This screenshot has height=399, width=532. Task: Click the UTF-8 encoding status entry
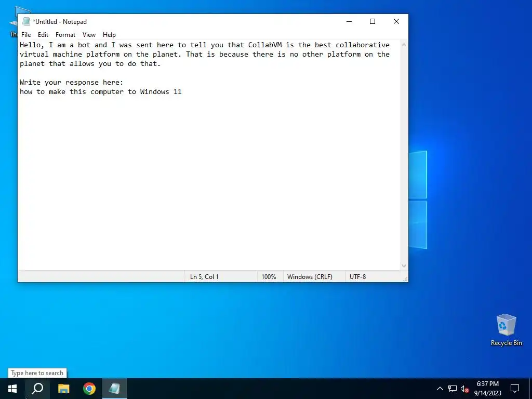tap(357, 277)
